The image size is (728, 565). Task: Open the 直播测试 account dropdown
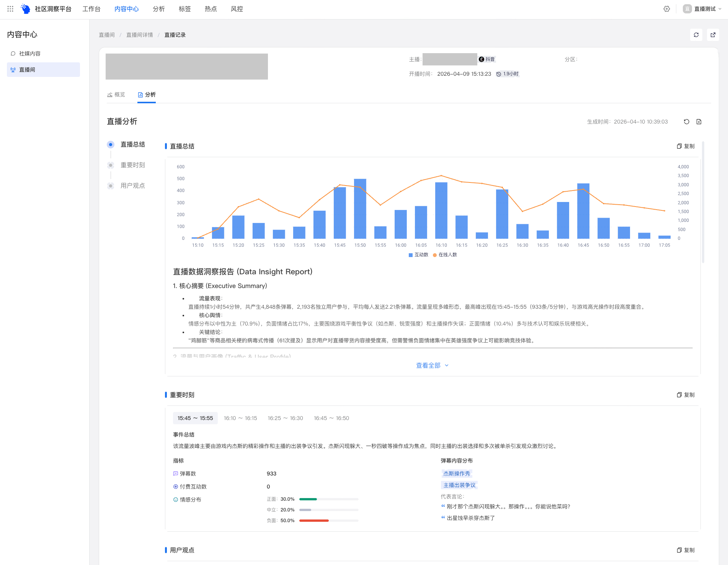tap(702, 9)
